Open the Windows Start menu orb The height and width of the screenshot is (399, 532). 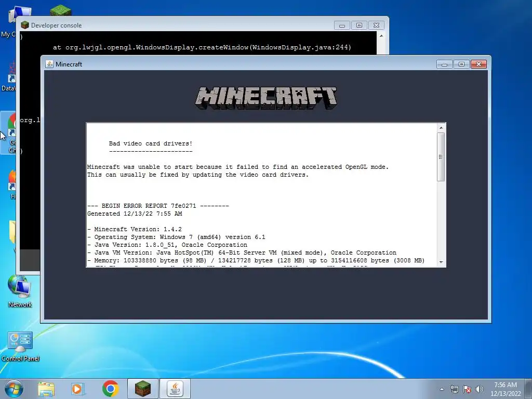coord(14,389)
